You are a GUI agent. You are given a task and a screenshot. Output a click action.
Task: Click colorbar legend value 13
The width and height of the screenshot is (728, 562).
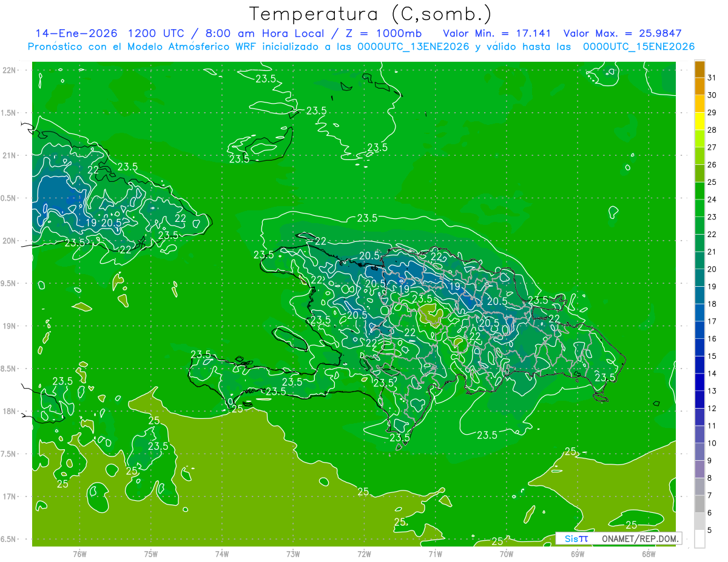(x=712, y=391)
